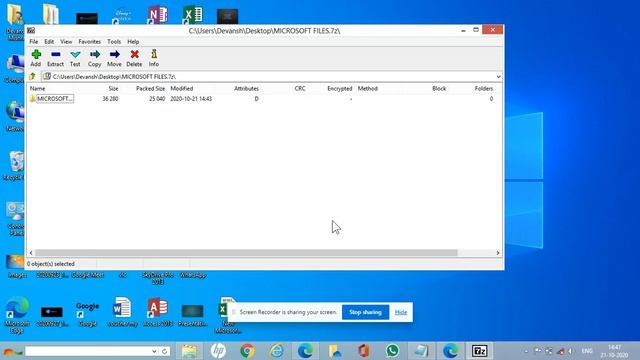Sort by the Size column

point(113,89)
